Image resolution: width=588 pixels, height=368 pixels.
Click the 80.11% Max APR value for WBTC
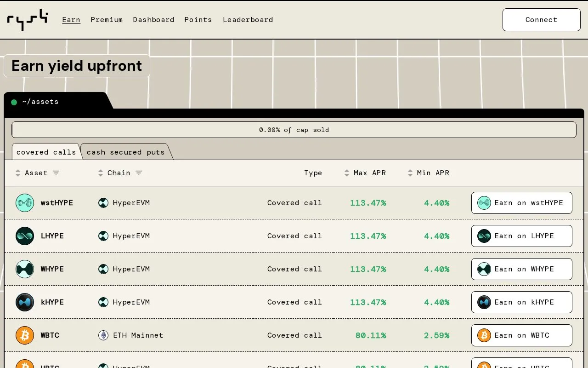[371, 335]
